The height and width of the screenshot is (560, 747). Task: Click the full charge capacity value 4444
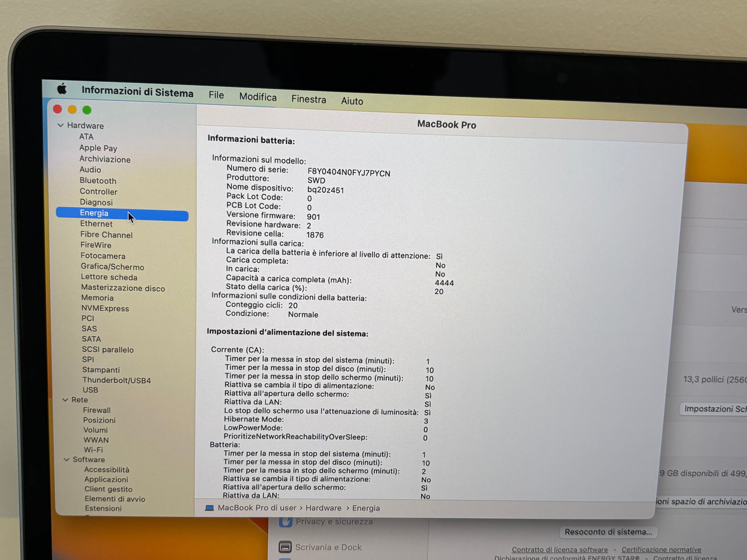click(444, 283)
